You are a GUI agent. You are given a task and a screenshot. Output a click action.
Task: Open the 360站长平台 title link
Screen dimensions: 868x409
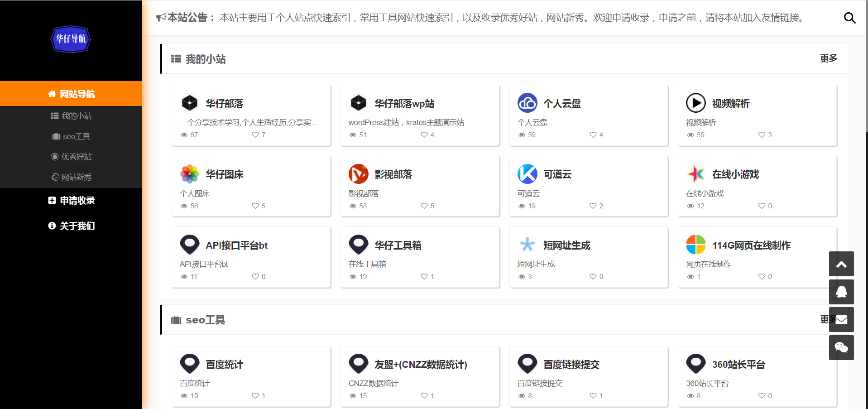pyautogui.click(x=739, y=365)
